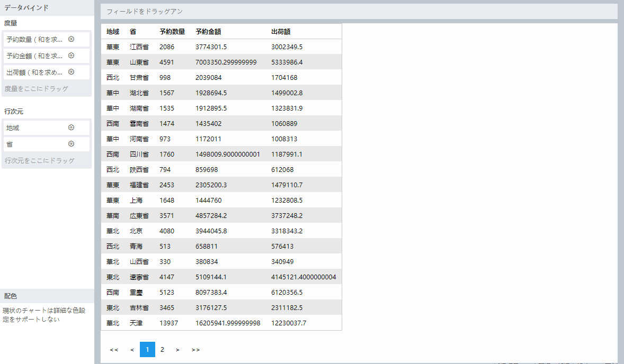The image size is (624, 364).
Task: Click the 山東省 cell
Action: pos(139,62)
